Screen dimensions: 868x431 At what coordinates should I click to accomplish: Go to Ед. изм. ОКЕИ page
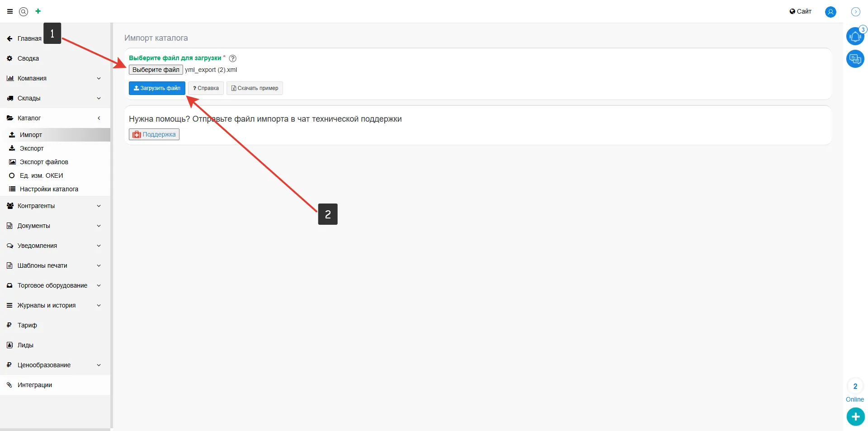coord(41,175)
